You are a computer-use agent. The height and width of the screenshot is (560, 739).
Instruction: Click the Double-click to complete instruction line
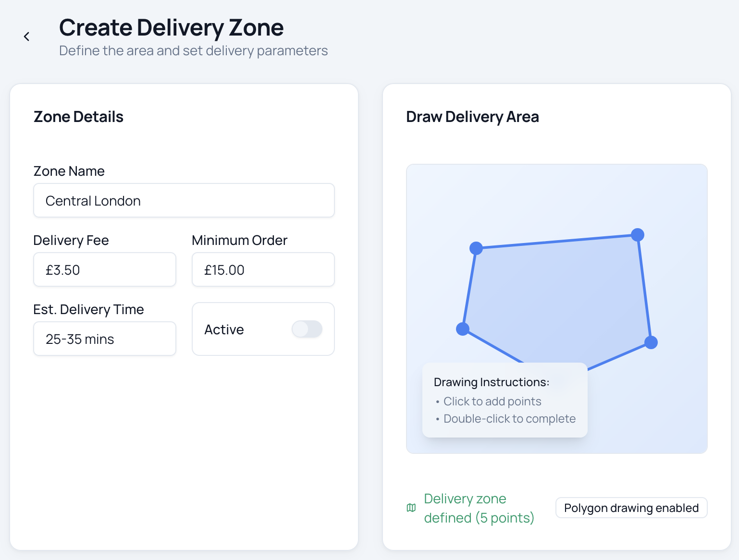tap(509, 418)
